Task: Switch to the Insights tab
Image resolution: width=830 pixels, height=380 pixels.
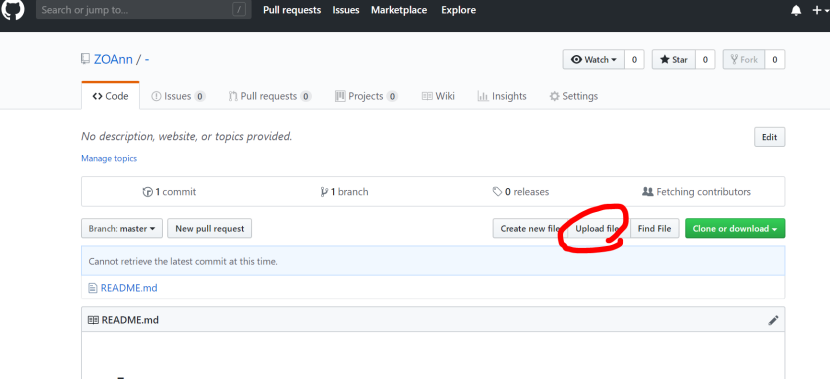Action: (502, 96)
